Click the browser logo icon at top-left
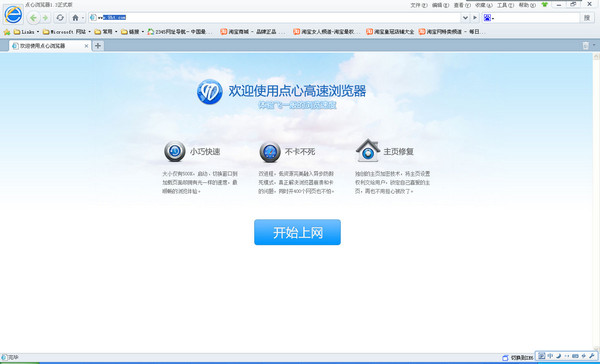The width and height of the screenshot is (600, 364). (x=13, y=15)
